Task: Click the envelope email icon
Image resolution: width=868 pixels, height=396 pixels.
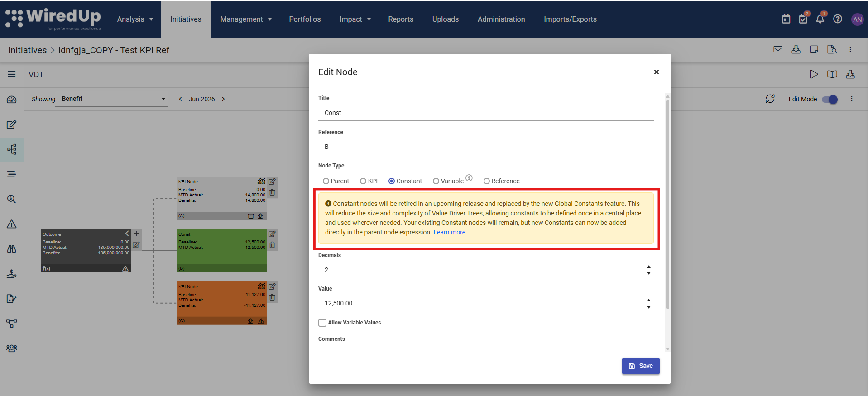Action: click(x=778, y=50)
